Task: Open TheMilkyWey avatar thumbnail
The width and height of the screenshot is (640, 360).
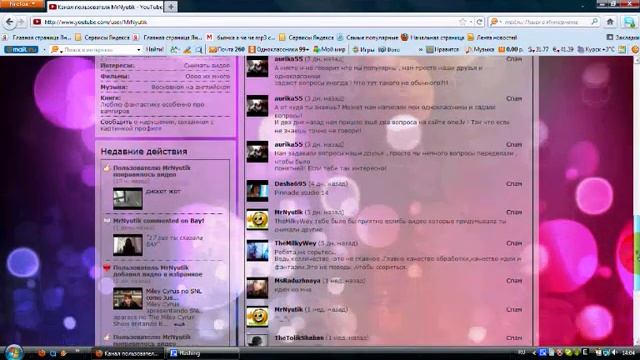Action: click(x=257, y=251)
